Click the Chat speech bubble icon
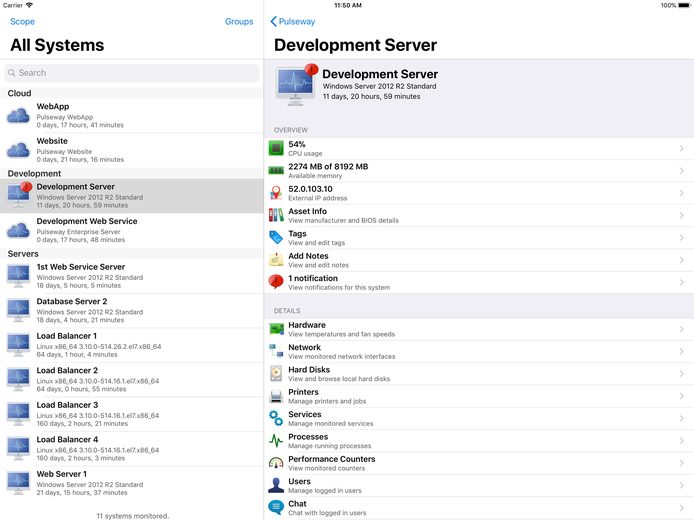The width and height of the screenshot is (694, 520). 276,507
